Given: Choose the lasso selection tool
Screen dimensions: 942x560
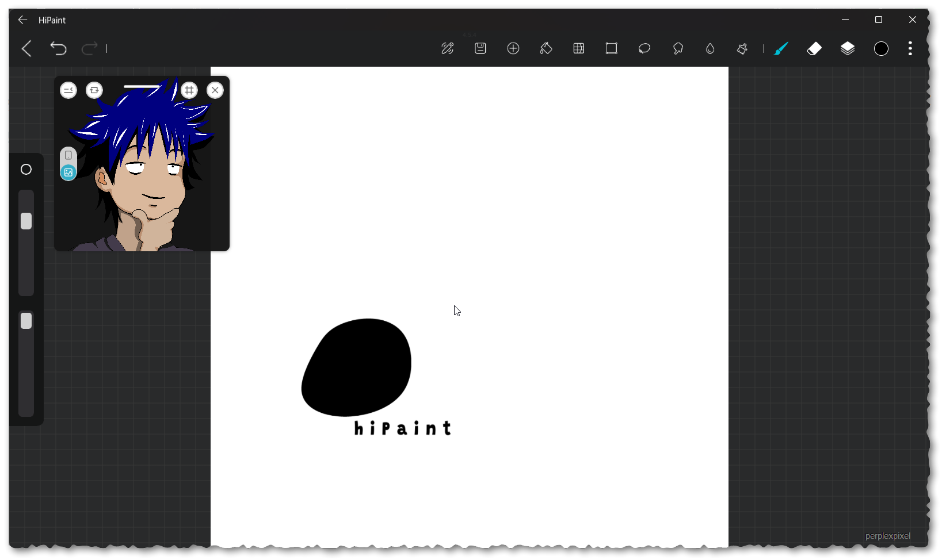Looking at the screenshot, I should pyautogui.click(x=644, y=49).
